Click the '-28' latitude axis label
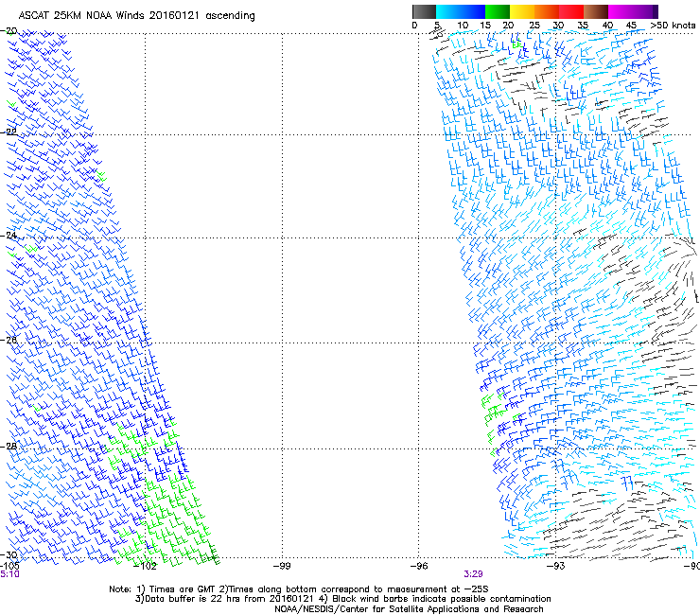 click(10, 447)
